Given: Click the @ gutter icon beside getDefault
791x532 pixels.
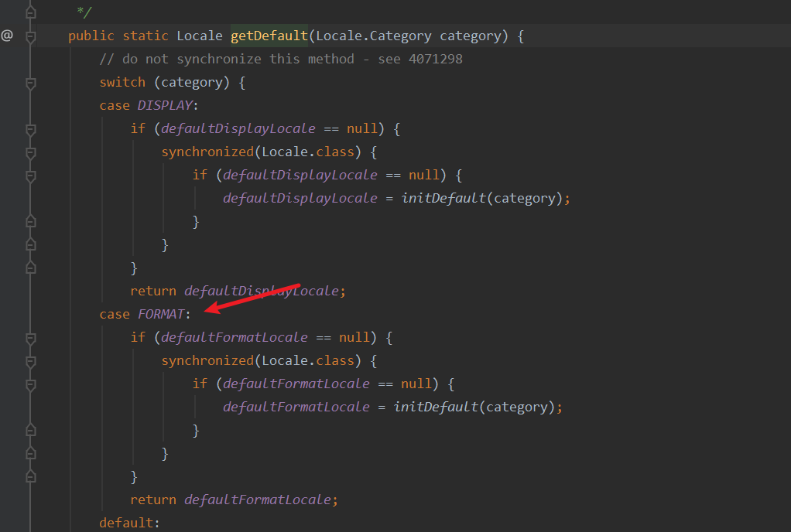Looking at the screenshot, I should (7, 36).
